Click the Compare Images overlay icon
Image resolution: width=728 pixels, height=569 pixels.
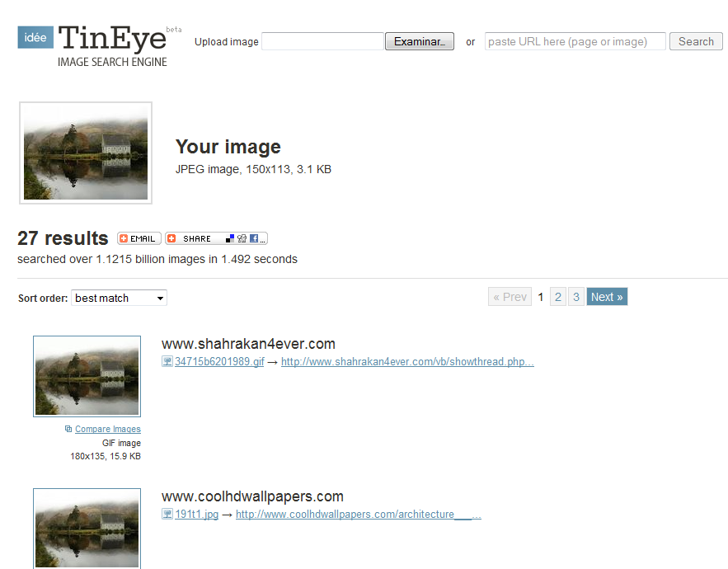coord(68,429)
